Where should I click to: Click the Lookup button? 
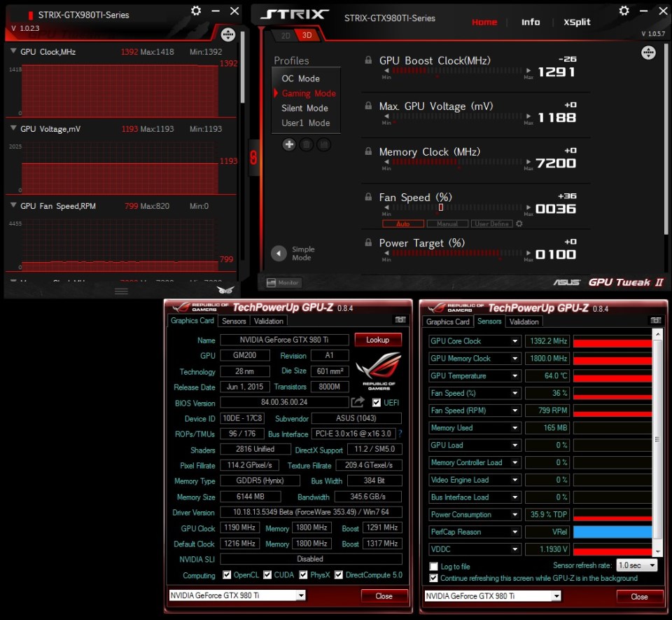coord(378,340)
